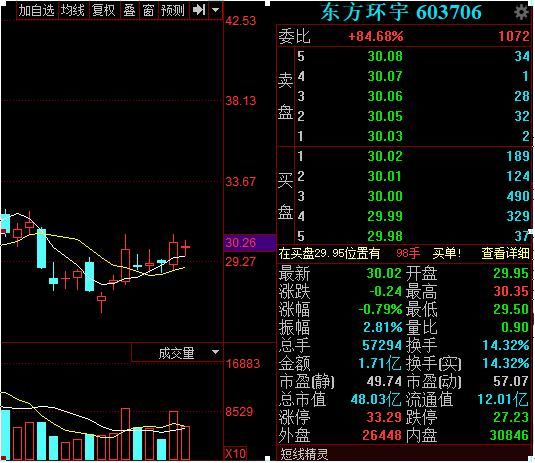The height and width of the screenshot is (463, 535).
Task: Click the 窗 window option
Action: coord(148,10)
